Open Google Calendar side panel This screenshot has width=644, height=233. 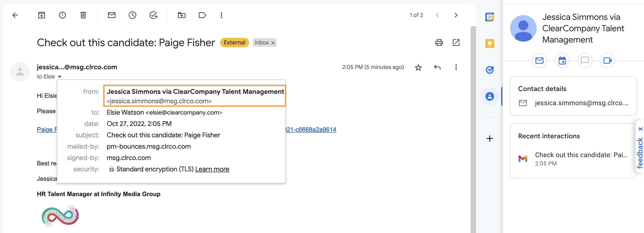pos(490,17)
